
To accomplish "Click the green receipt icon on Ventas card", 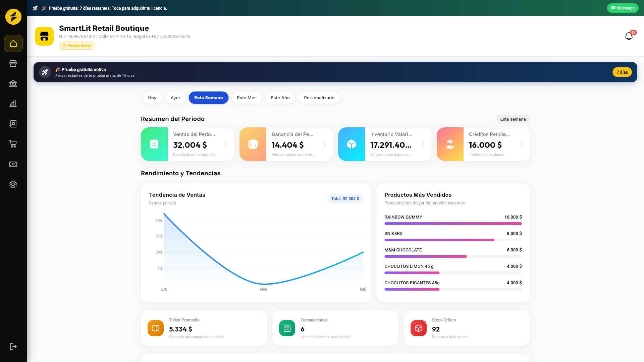I will tap(154, 144).
